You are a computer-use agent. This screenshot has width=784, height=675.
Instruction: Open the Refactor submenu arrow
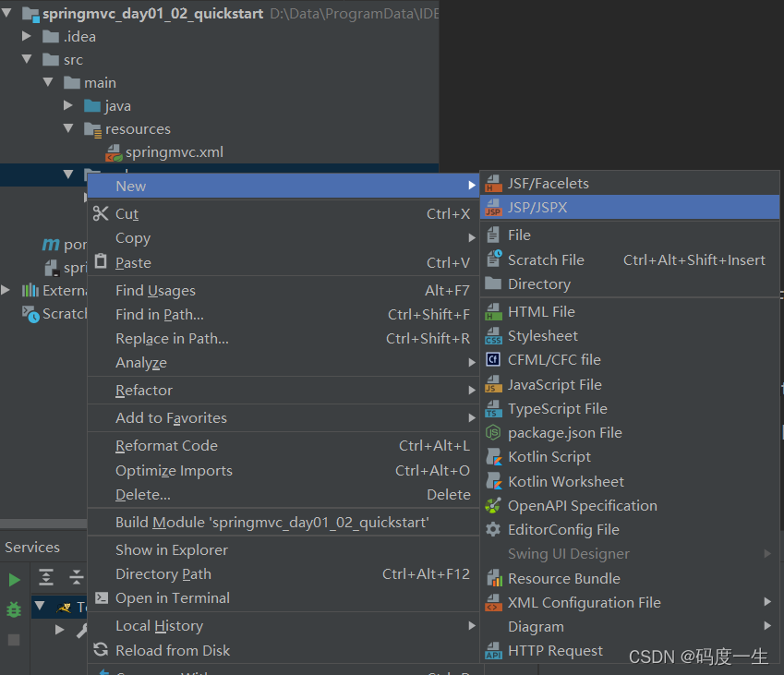point(472,390)
